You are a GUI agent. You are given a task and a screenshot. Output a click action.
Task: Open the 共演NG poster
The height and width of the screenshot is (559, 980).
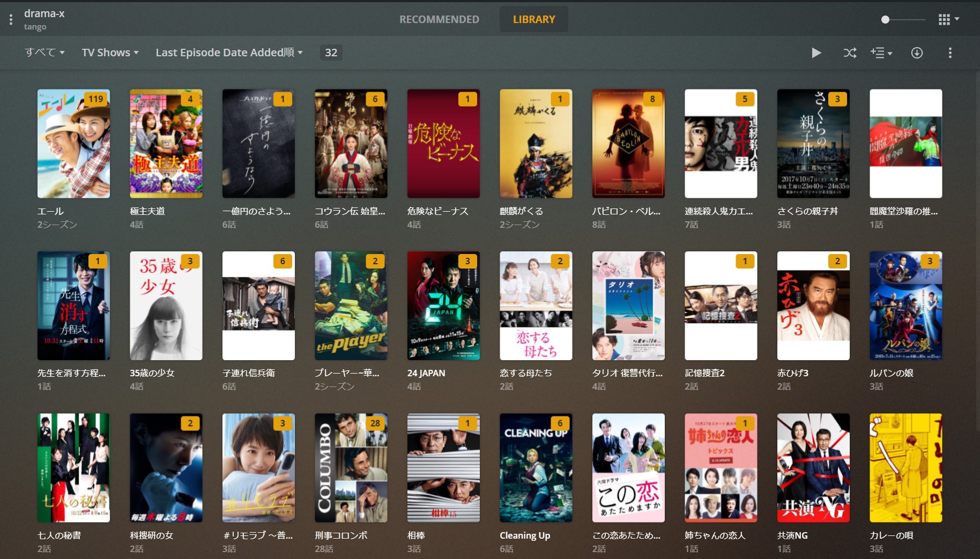pyautogui.click(x=813, y=468)
